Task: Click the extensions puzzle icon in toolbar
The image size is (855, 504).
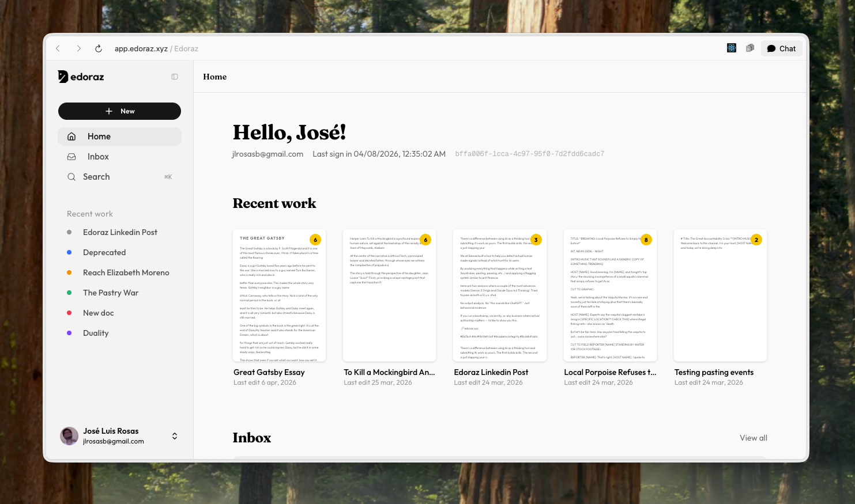Action: pyautogui.click(x=750, y=48)
